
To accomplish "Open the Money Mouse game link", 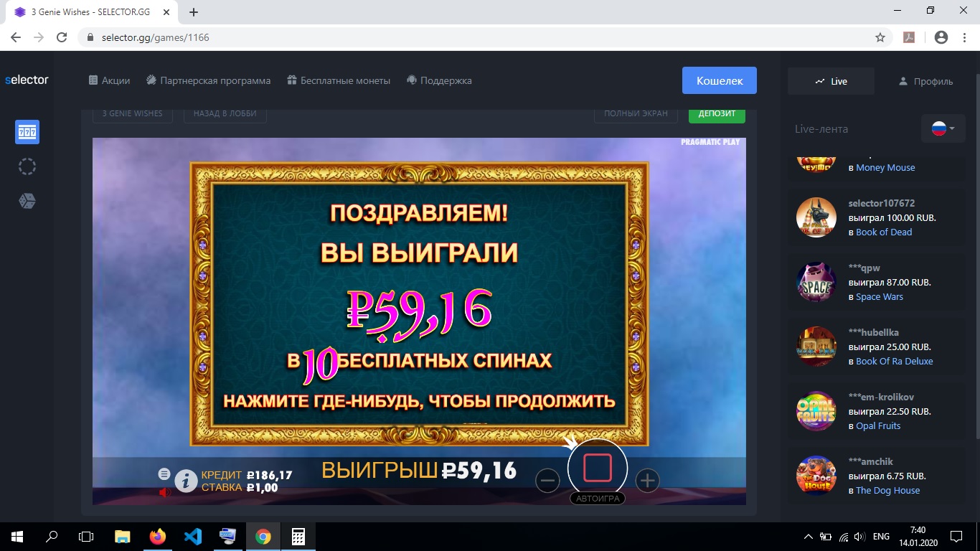I will pyautogui.click(x=885, y=168).
